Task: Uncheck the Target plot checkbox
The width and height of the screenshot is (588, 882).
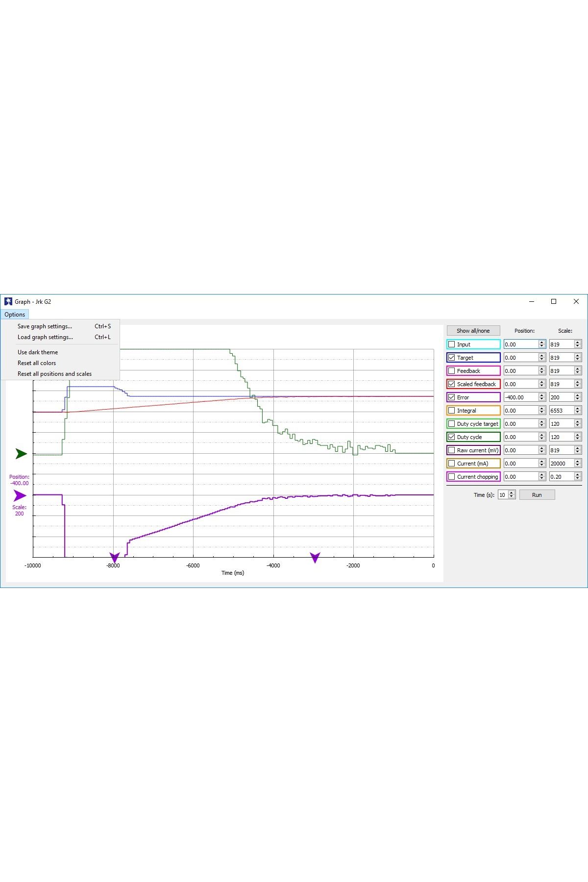Action: pyautogui.click(x=452, y=358)
